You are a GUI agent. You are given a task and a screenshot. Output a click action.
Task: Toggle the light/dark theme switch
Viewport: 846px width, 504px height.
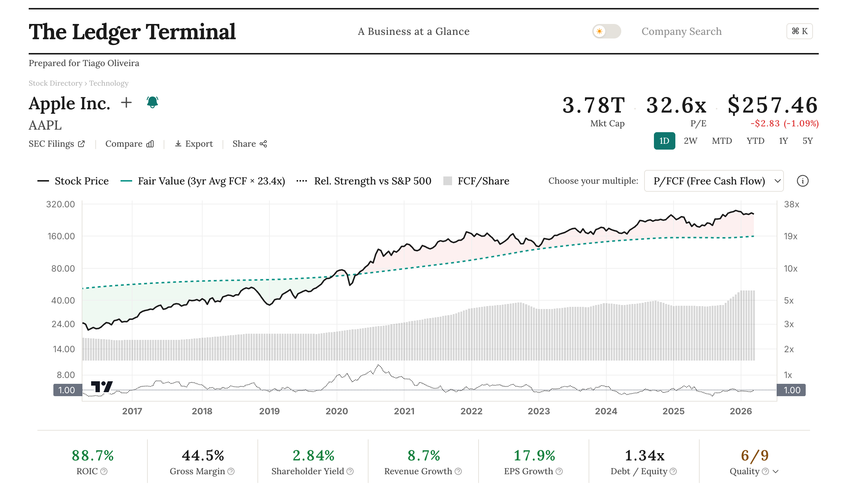coord(606,31)
